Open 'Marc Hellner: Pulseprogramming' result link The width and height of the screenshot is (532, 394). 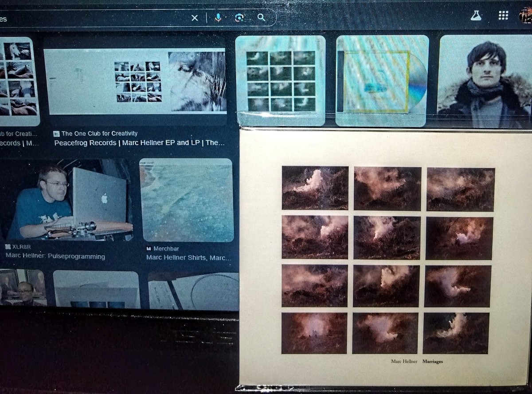(55, 256)
